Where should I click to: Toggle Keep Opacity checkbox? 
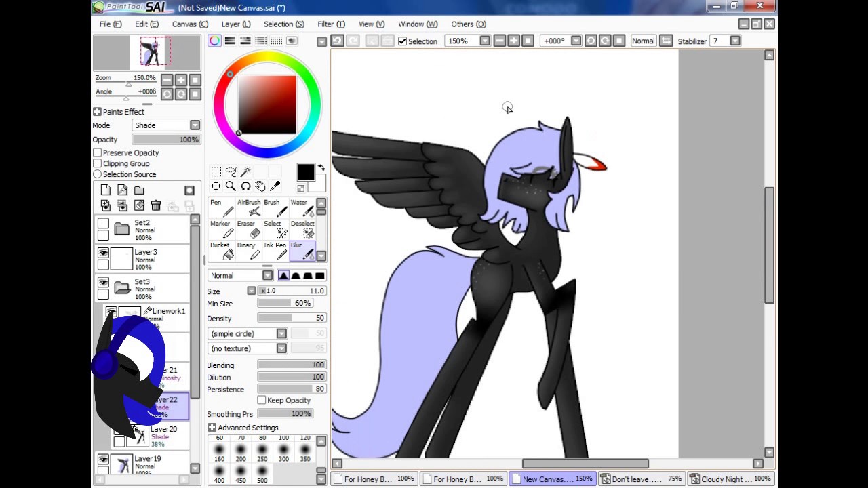pos(262,401)
